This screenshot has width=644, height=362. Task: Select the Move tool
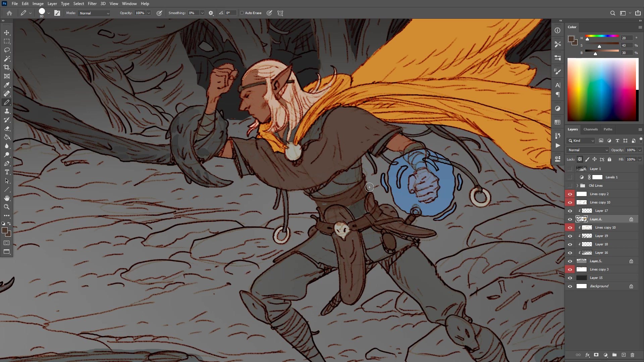[x=7, y=33]
